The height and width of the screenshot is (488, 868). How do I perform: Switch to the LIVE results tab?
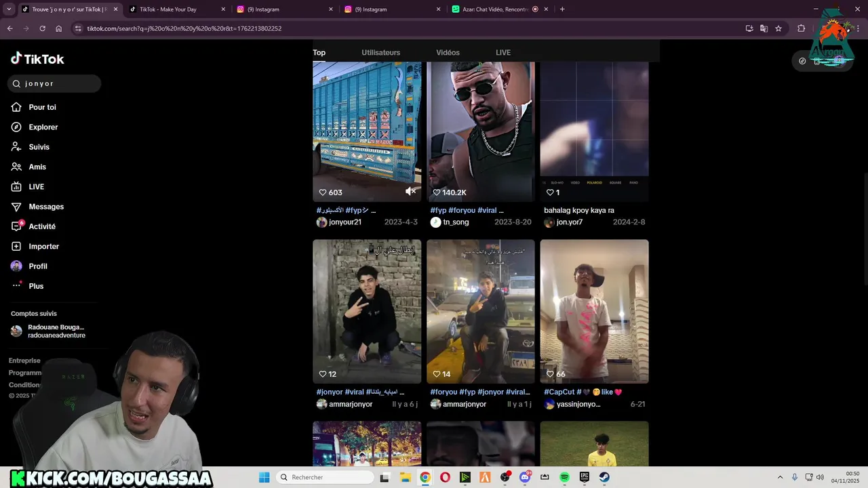(x=503, y=53)
